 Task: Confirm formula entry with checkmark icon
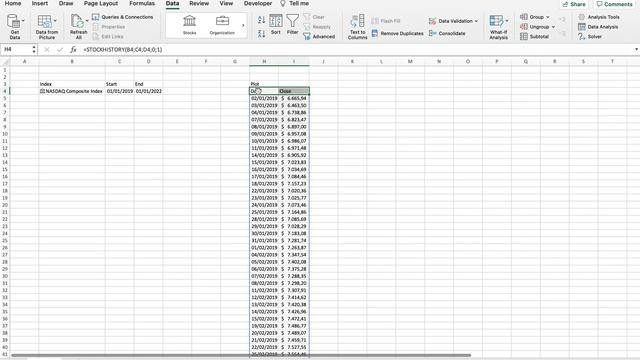[x=60, y=49]
